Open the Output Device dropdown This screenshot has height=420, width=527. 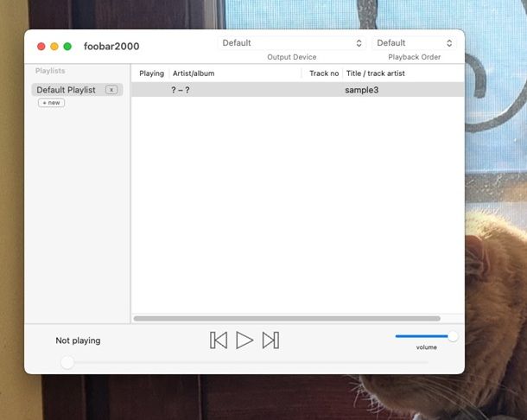point(292,43)
